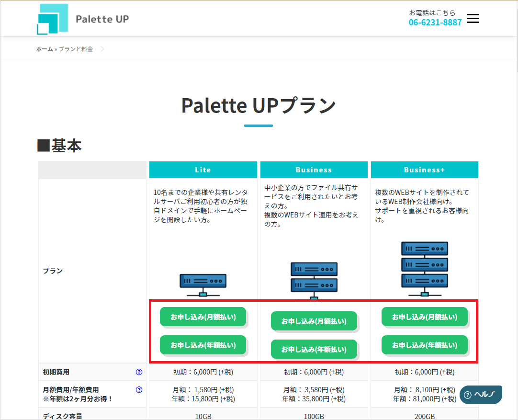Click the help icon beside 初期費用
The image size is (518, 420).
pyautogui.click(x=139, y=372)
